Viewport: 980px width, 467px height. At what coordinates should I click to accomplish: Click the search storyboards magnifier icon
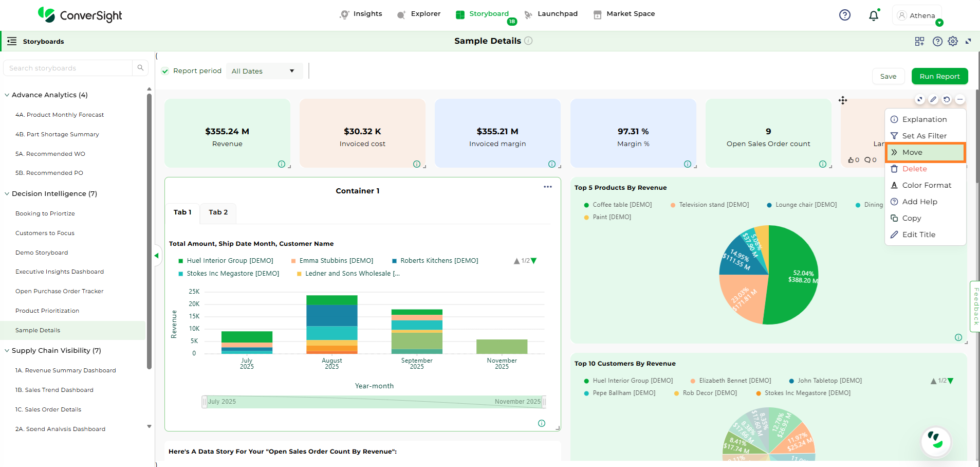pyautogui.click(x=140, y=68)
